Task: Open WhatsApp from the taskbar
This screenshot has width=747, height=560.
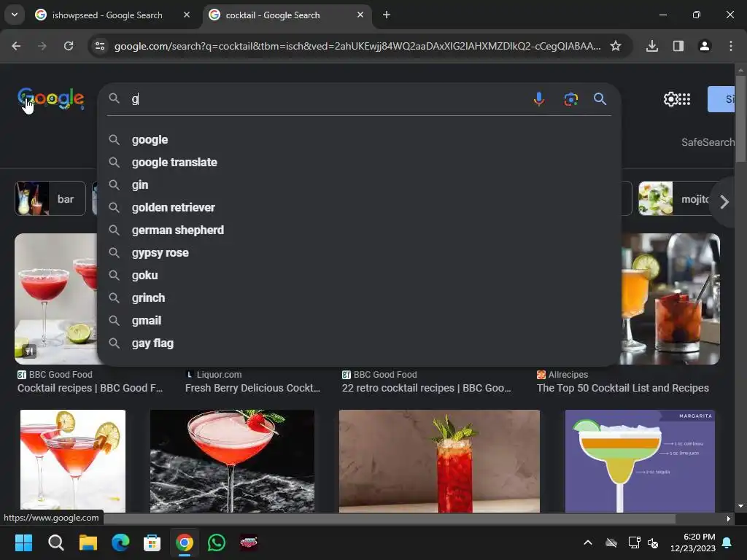Action: [x=216, y=542]
